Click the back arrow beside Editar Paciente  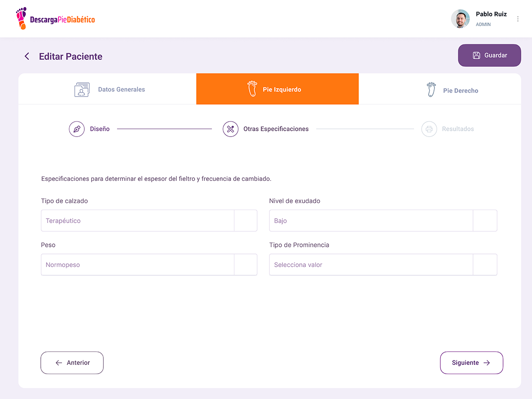pos(27,56)
